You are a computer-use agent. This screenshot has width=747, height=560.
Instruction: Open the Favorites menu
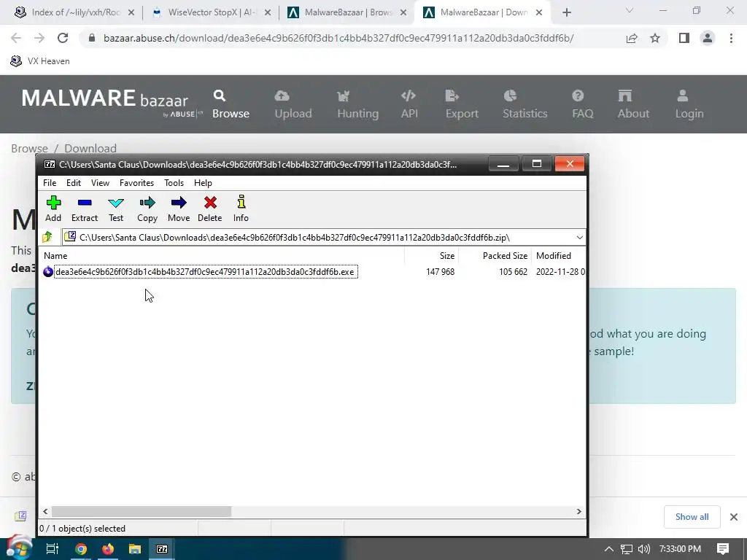pyautogui.click(x=136, y=183)
